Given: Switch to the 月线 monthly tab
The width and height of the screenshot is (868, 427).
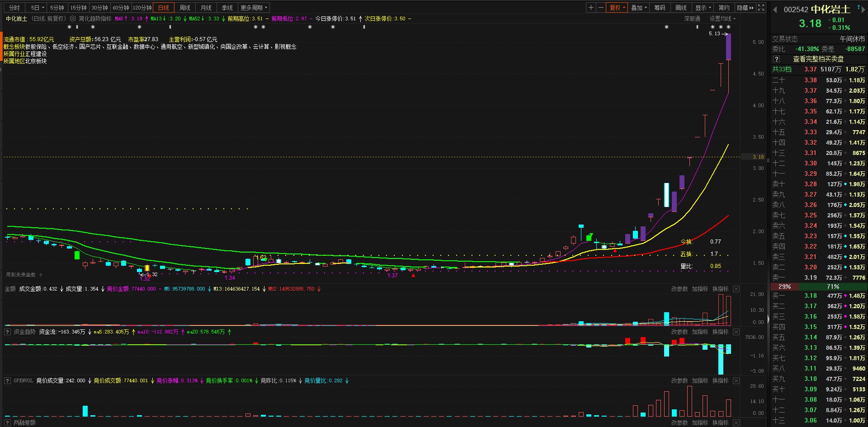Looking at the screenshot, I should pyautogui.click(x=206, y=8).
